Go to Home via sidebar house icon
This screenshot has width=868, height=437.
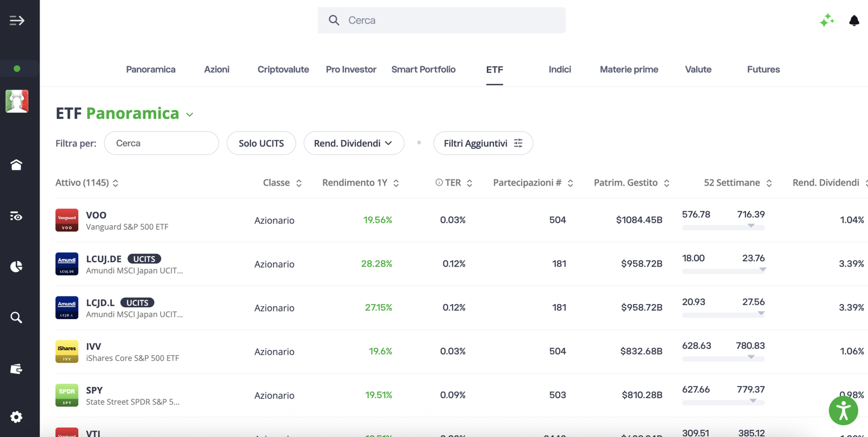16,165
